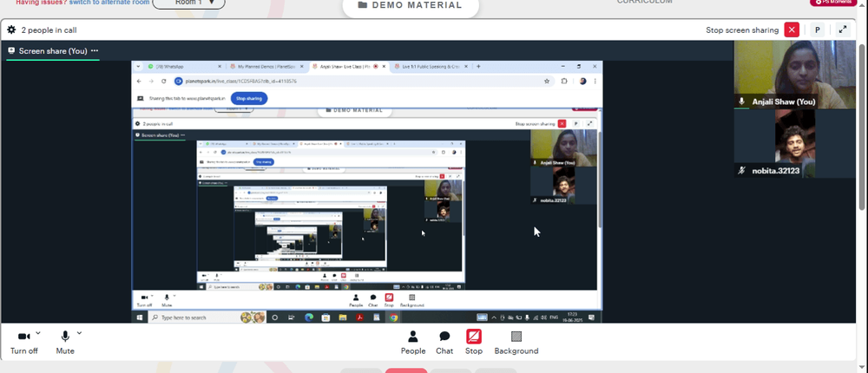The height and width of the screenshot is (373, 868).
Task: Click Task View icon in shared preview
Action: point(292,317)
